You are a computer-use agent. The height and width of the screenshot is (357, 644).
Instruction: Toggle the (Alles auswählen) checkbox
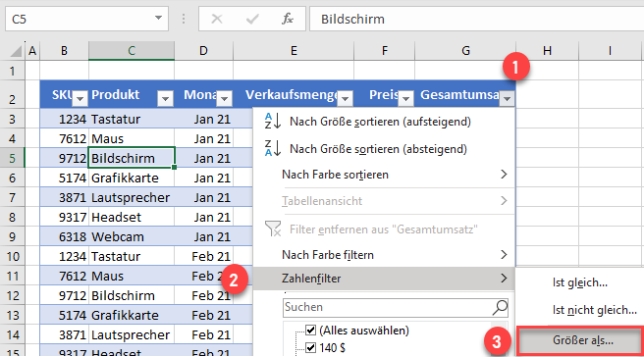(x=310, y=330)
